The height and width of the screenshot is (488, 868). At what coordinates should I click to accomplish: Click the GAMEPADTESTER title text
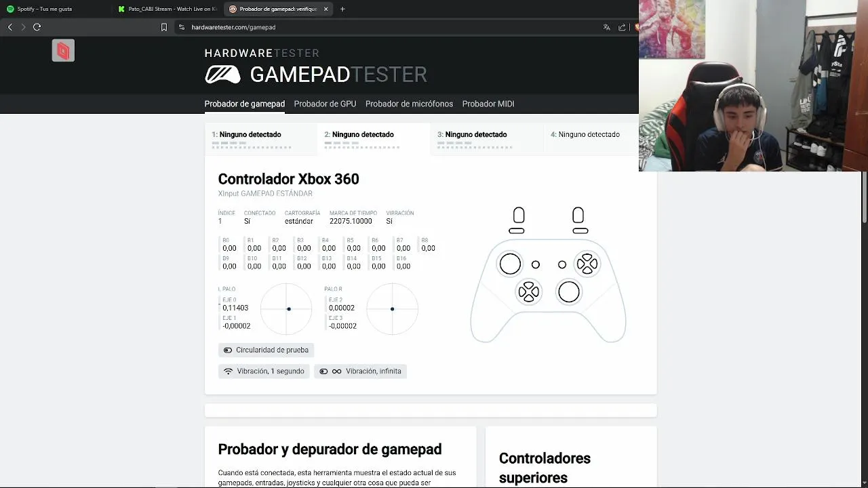pos(338,75)
